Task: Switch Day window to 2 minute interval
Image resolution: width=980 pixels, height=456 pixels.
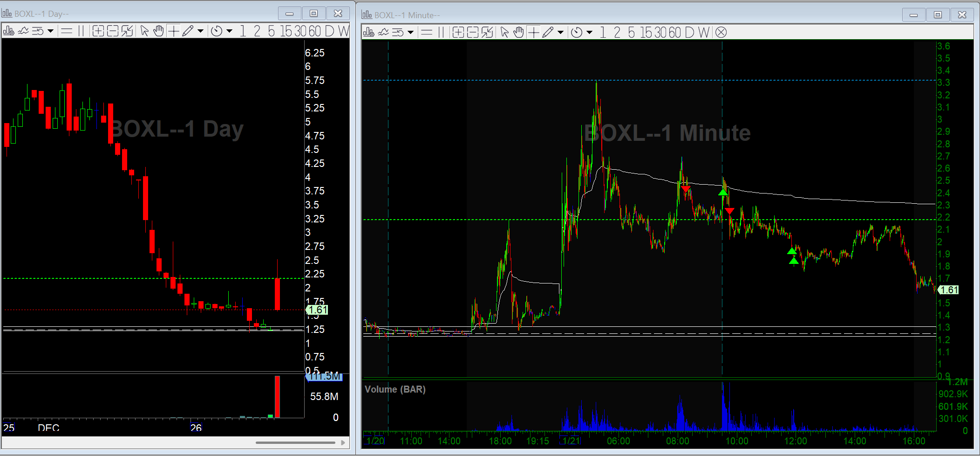Action: click(x=257, y=31)
